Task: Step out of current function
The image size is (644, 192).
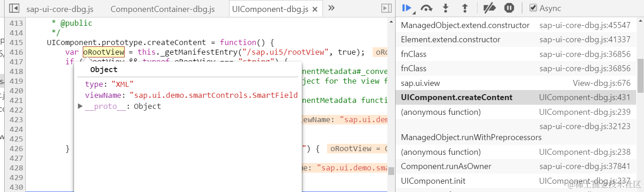Action: 465,8
